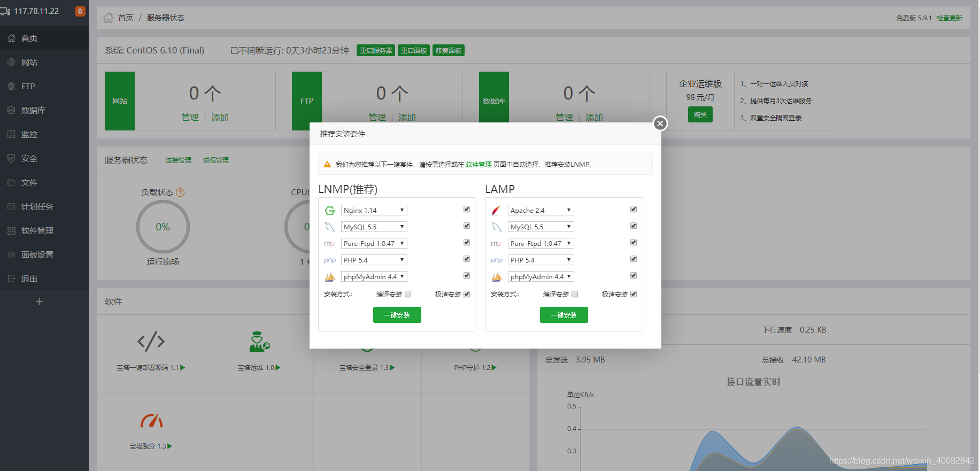Check the LAMP 编译安装 checkbox
Viewport: 980px width, 471px height.
[x=575, y=294]
